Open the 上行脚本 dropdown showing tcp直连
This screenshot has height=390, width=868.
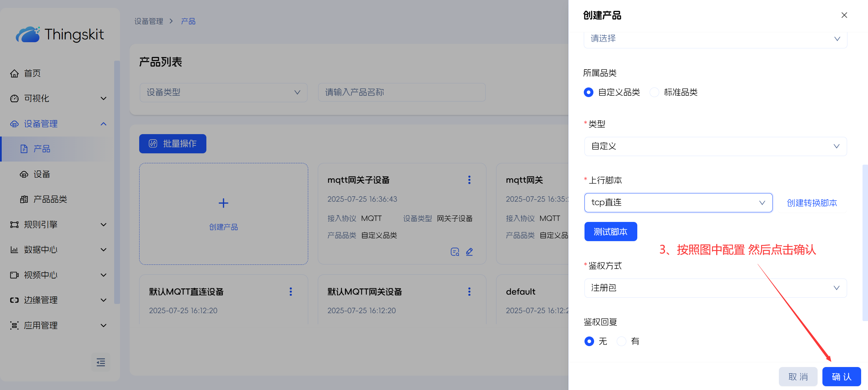coord(678,203)
